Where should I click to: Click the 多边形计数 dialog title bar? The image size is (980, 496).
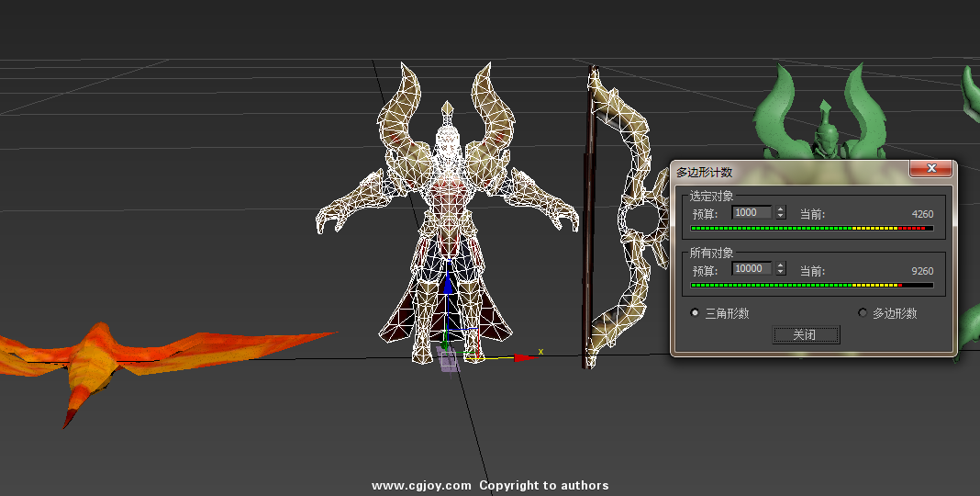[x=789, y=171]
